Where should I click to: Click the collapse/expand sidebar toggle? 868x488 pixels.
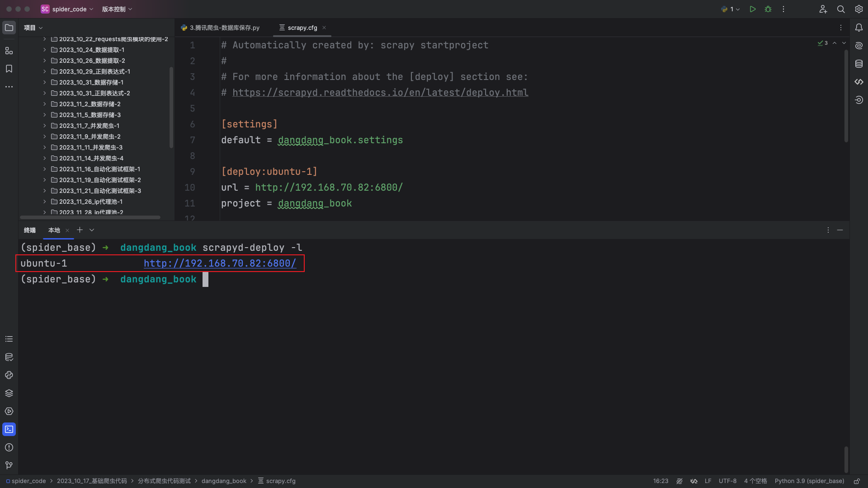(x=9, y=28)
